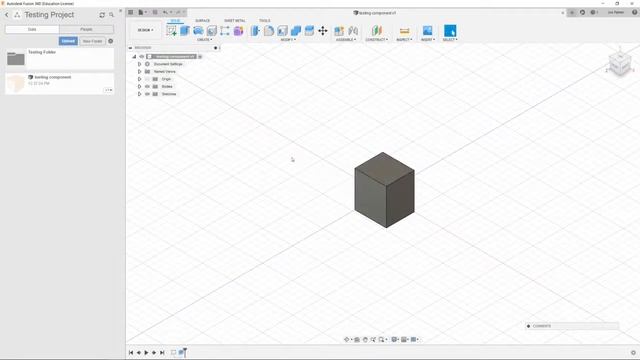The height and width of the screenshot is (360, 640).
Task: Select the Hole tool icon
Action: point(211,31)
